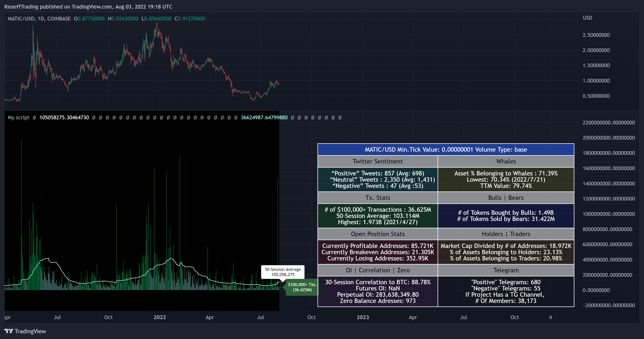Click the "Negative" Tweets : 47 line
644x339 pixels.
pos(378,186)
